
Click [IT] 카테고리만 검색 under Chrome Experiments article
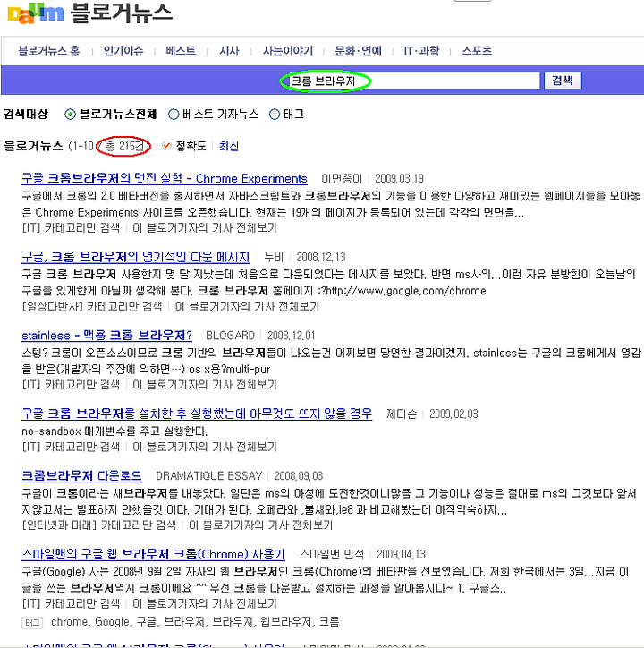click(x=71, y=227)
